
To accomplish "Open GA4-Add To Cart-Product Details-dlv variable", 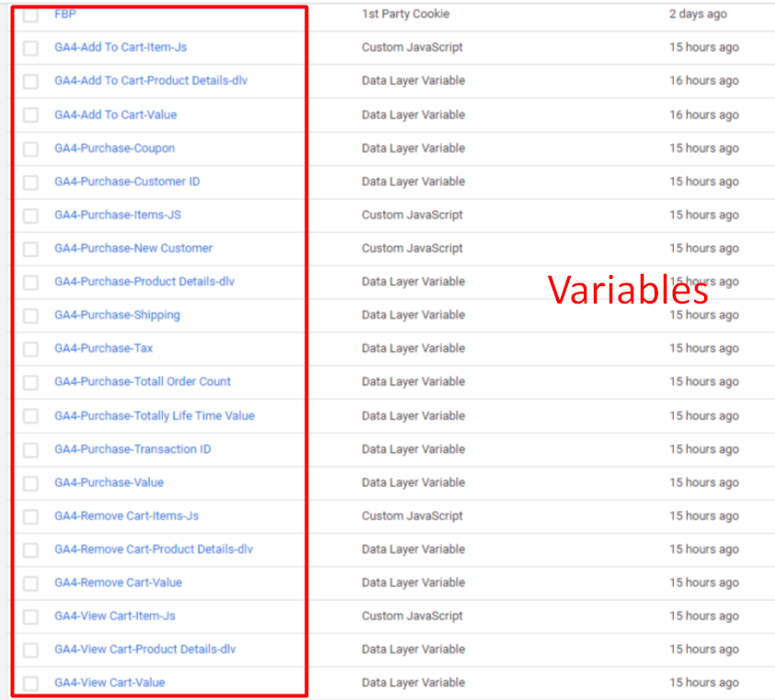I will pyautogui.click(x=151, y=81).
